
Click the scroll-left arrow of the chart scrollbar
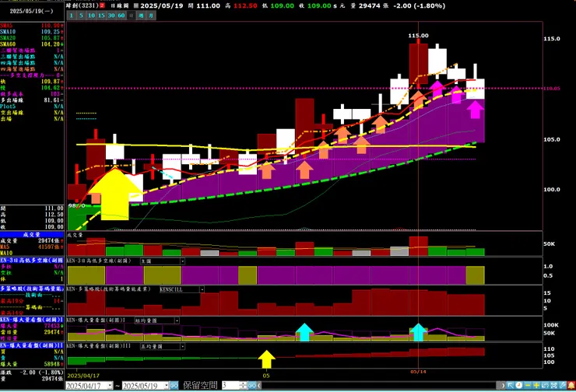coord(259,386)
